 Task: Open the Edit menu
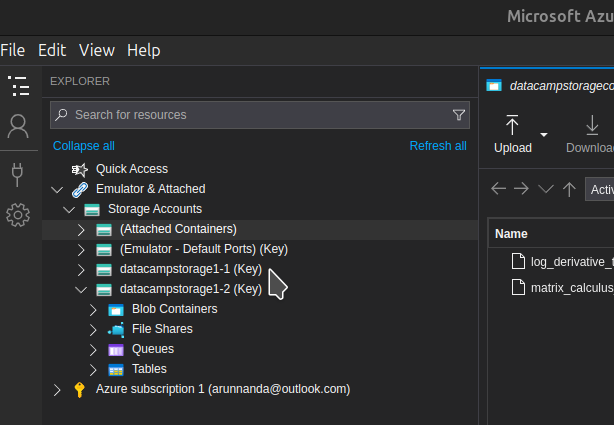(52, 50)
